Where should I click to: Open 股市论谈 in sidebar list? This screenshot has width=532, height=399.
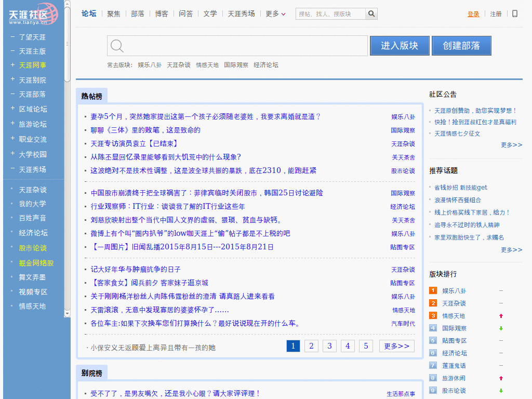click(x=33, y=248)
